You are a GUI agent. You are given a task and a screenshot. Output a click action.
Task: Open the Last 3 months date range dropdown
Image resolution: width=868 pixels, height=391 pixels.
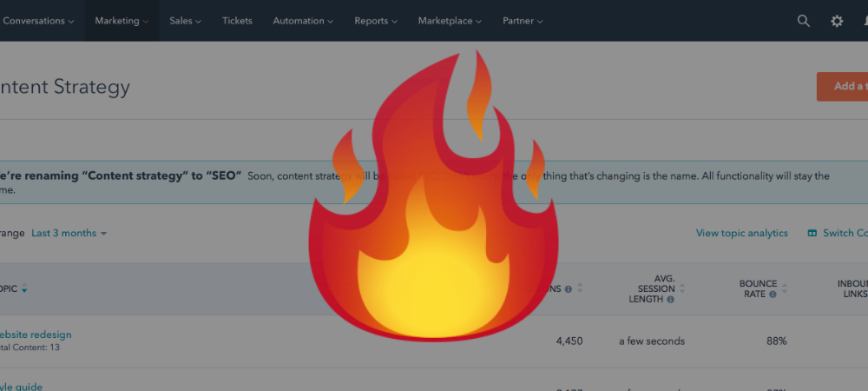(x=69, y=233)
